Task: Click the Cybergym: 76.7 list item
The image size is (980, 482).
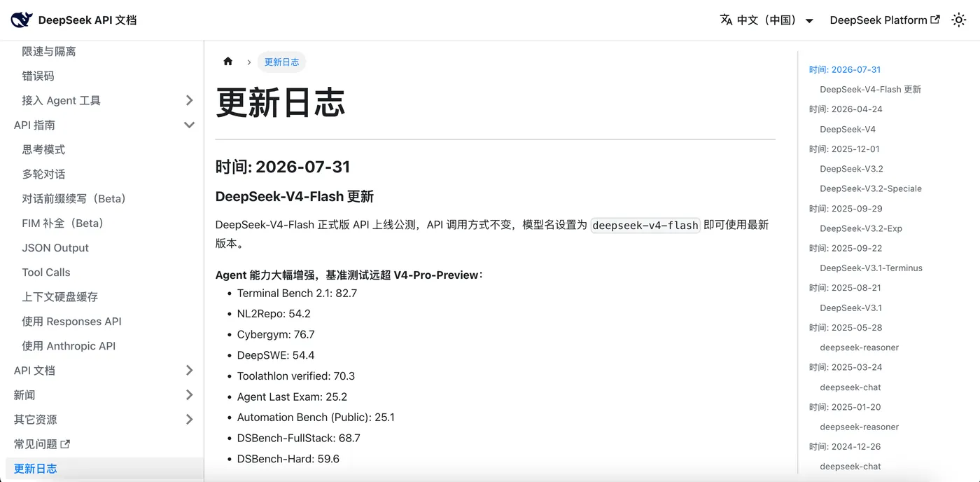Action: coord(276,334)
